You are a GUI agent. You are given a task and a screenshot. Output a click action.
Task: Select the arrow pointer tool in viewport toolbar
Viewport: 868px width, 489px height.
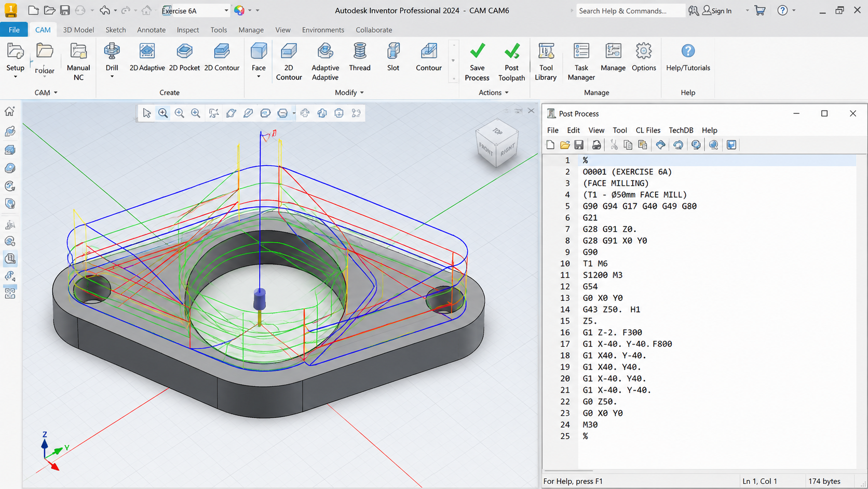click(147, 113)
